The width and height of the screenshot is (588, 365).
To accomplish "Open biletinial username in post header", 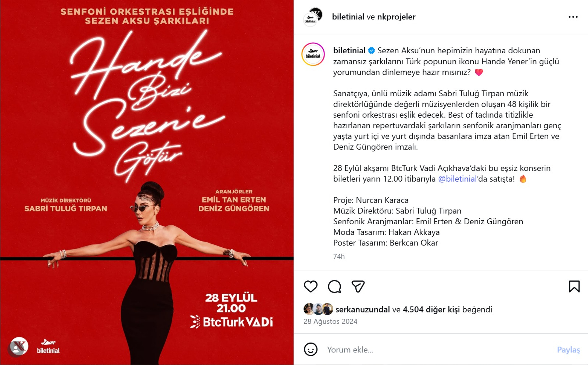I will pyautogui.click(x=348, y=17).
